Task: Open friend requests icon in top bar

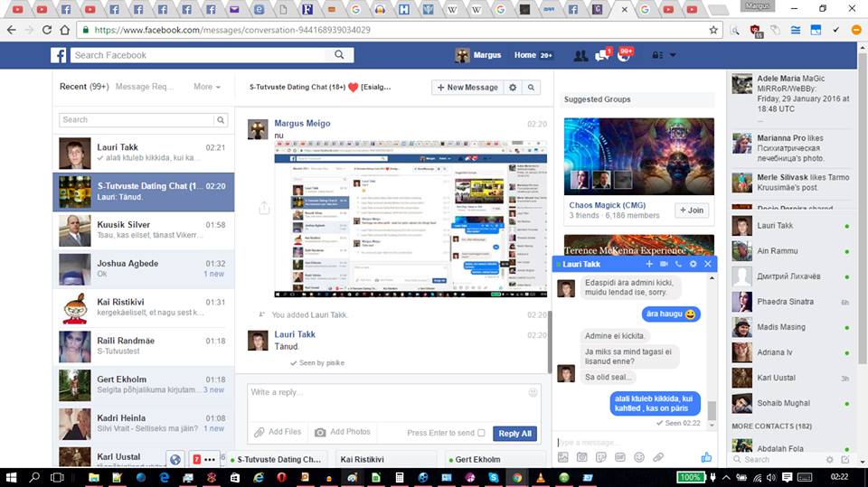Action: 580,55
